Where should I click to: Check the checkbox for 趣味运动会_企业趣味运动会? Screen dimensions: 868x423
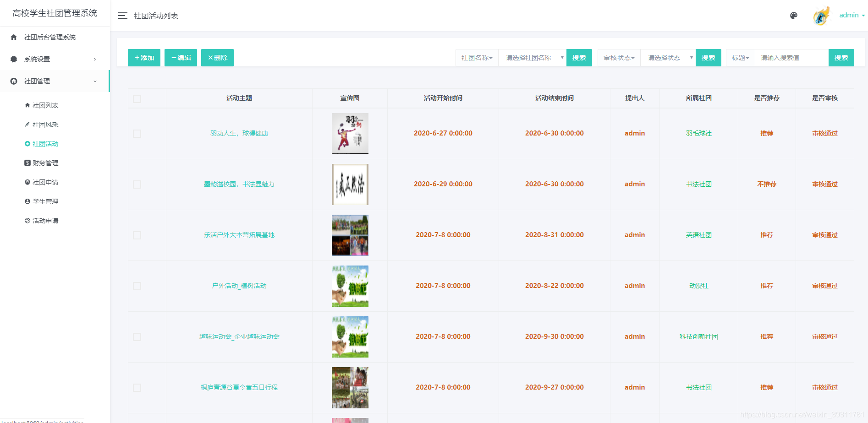coord(137,337)
